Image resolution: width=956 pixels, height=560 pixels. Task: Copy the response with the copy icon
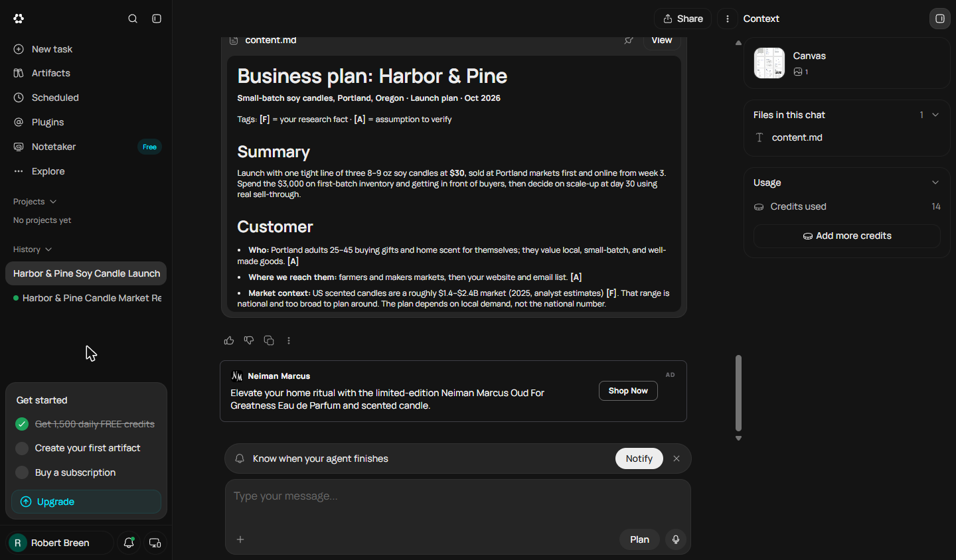tap(269, 340)
